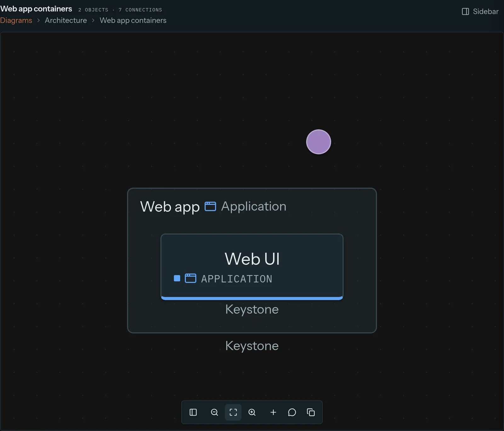Click the 2 OBJECTS count text
Screen dimensions: 504x431
coord(93,10)
